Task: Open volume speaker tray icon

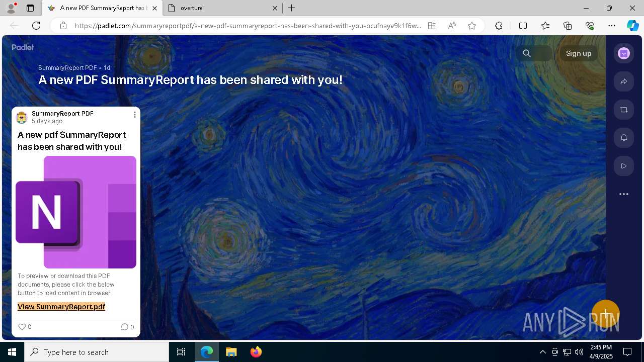Action: point(579,352)
